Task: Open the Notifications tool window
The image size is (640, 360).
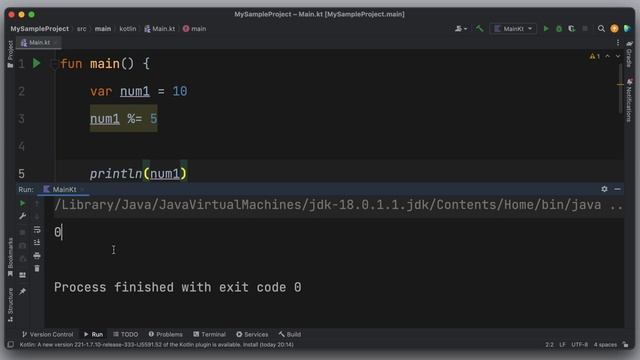Action: click(x=629, y=100)
